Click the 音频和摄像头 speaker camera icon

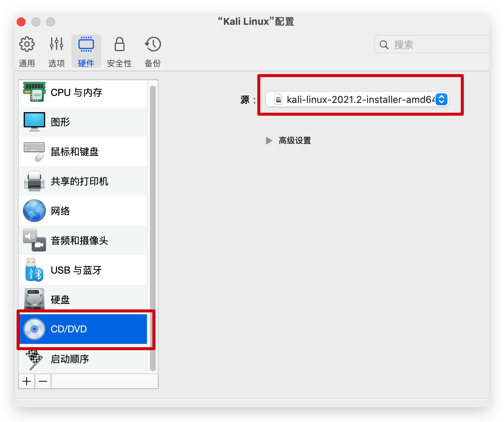(34, 240)
